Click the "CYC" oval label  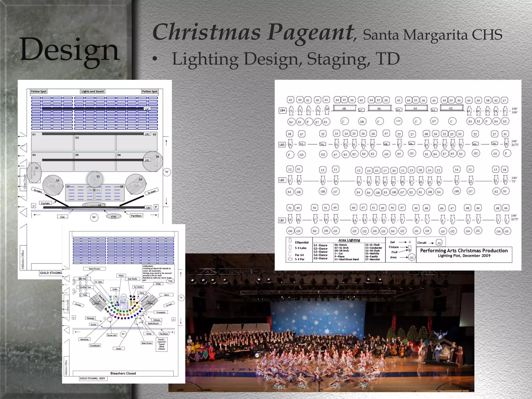(114, 217)
